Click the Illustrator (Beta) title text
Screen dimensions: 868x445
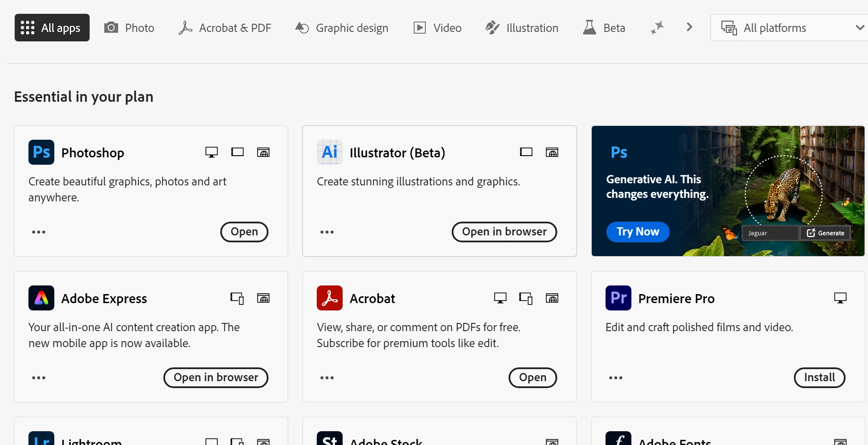tap(397, 153)
